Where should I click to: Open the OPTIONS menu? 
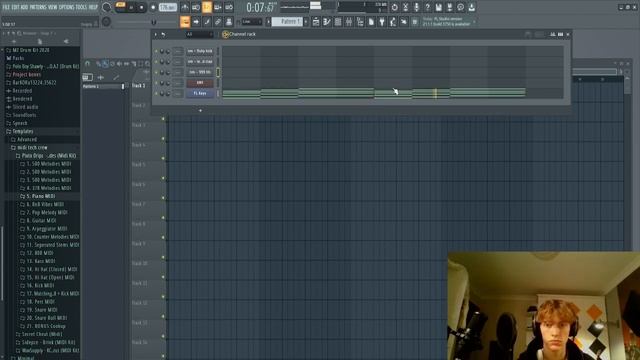click(67, 7)
